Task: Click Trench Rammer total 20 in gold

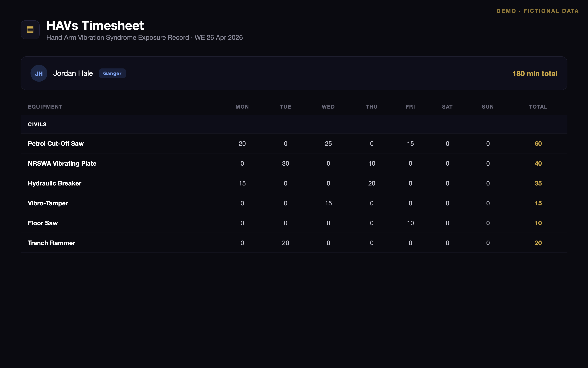Action: (x=538, y=243)
